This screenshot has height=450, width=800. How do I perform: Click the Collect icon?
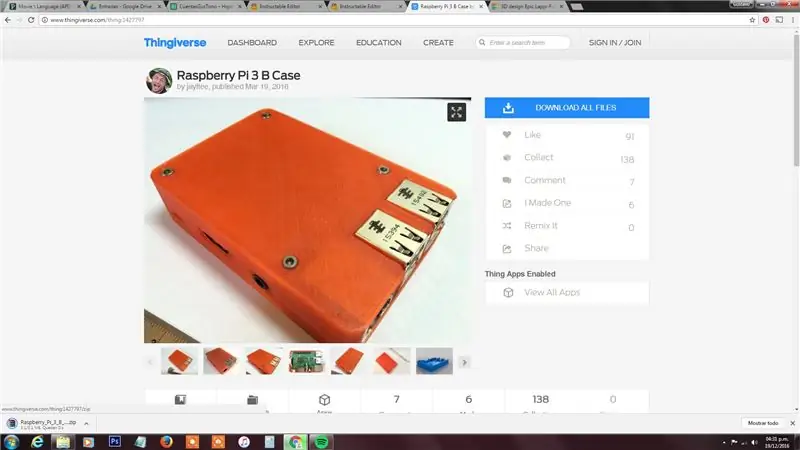(507, 158)
